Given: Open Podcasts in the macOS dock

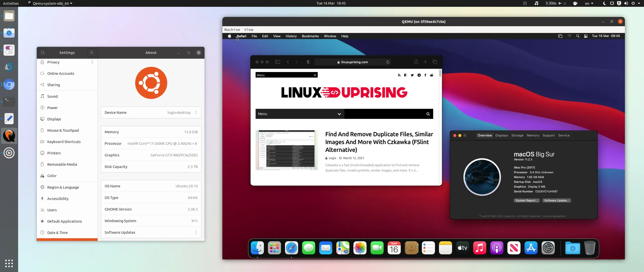Looking at the screenshot, I should point(497,248).
